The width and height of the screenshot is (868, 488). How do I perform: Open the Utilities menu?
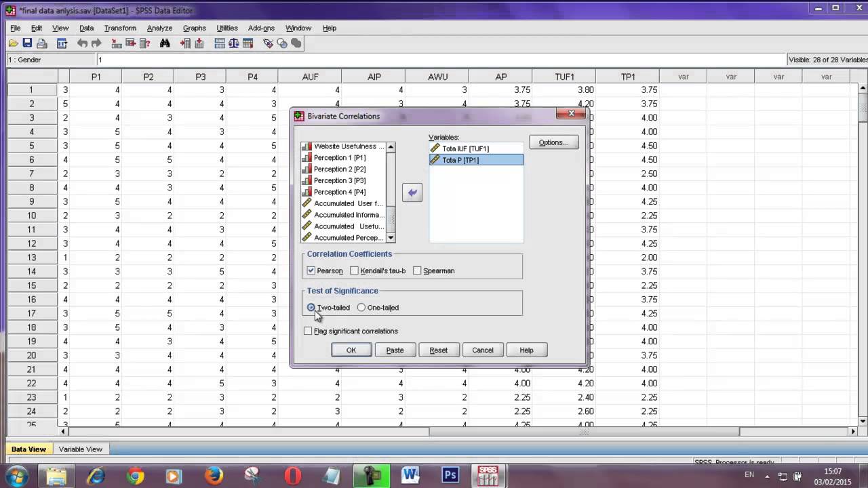pos(226,28)
